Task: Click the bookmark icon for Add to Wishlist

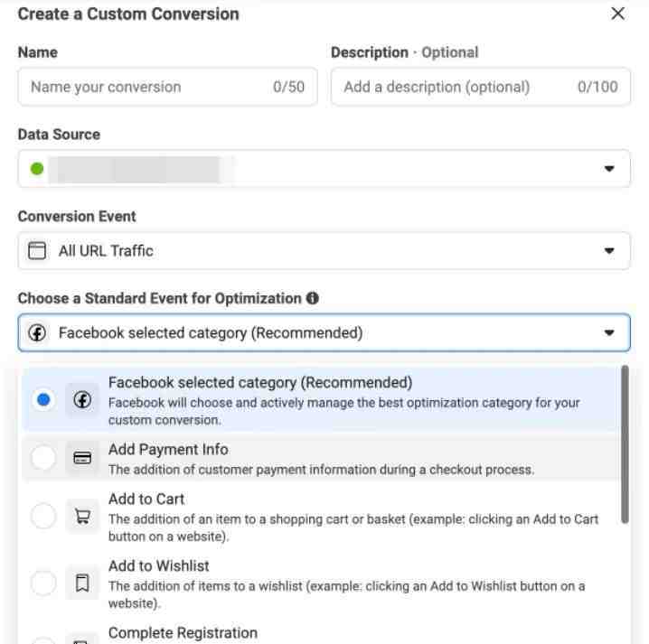Action: (82, 583)
